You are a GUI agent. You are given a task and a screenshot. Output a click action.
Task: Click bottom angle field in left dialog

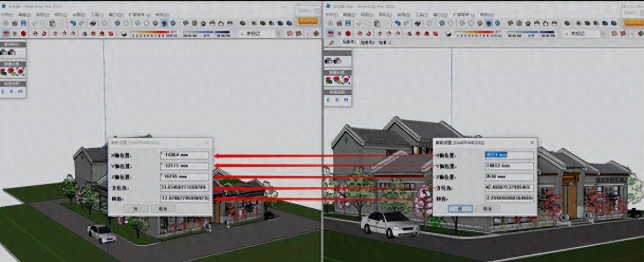[184, 198]
